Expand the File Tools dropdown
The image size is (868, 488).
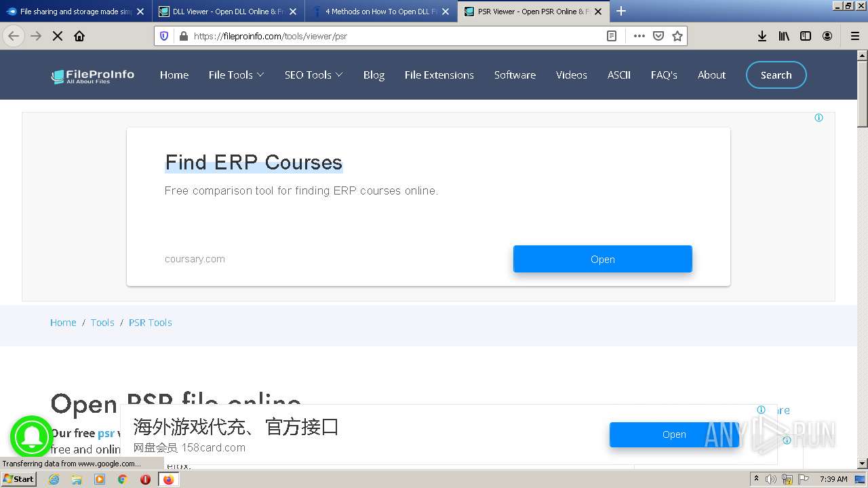pyautogui.click(x=236, y=75)
